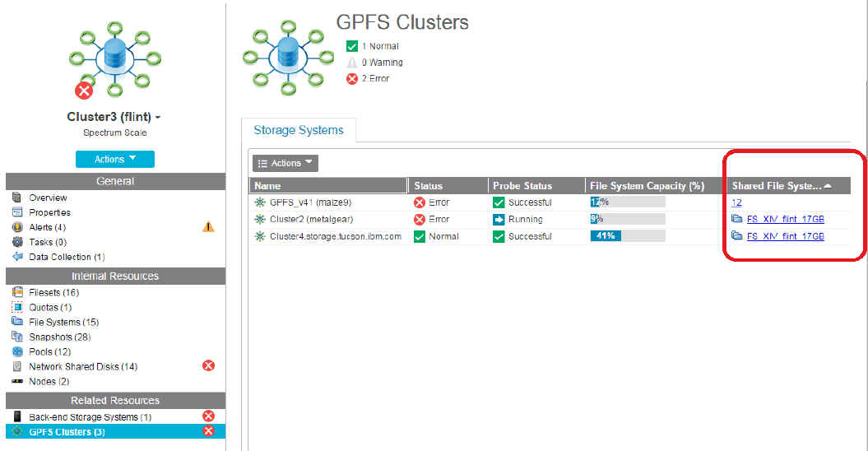Click the large Cluster3 (flint) cluster image
Image resolution: width=868 pixels, height=451 pixels.
[x=114, y=60]
